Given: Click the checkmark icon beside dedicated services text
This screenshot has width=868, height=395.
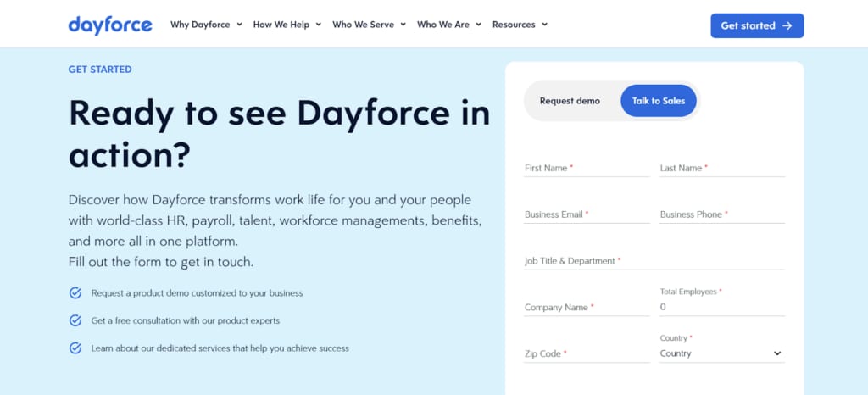Looking at the screenshot, I should click(x=75, y=348).
